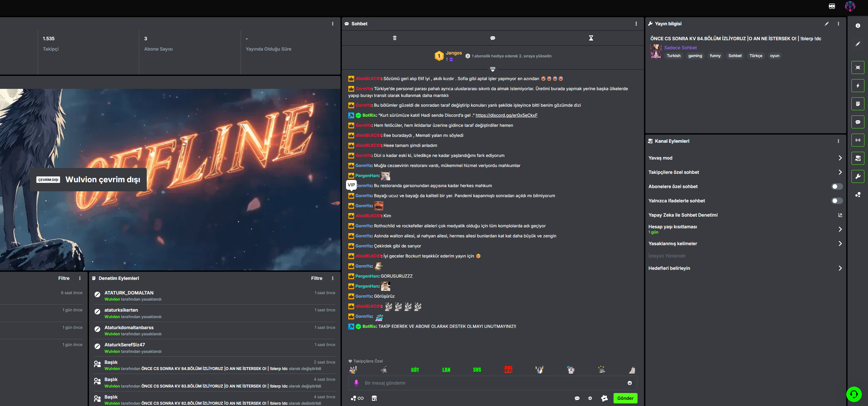Click the camera channel actions icon in sidebar

click(858, 158)
